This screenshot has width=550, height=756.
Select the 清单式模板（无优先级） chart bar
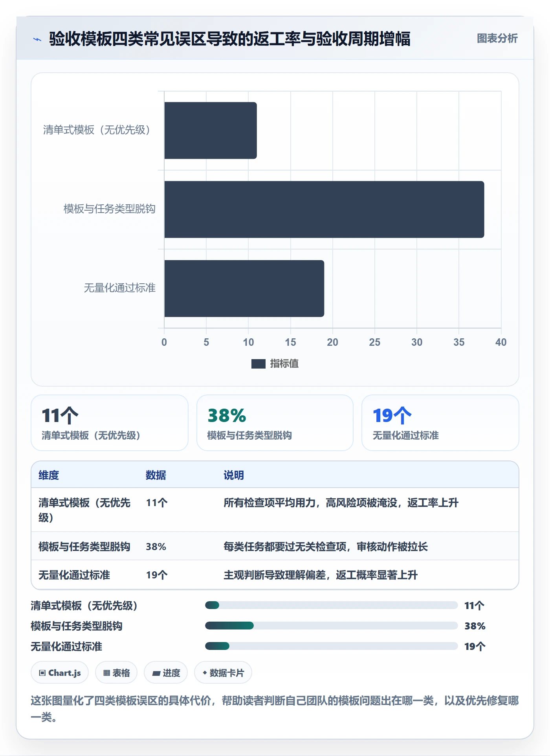coord(211,130)
